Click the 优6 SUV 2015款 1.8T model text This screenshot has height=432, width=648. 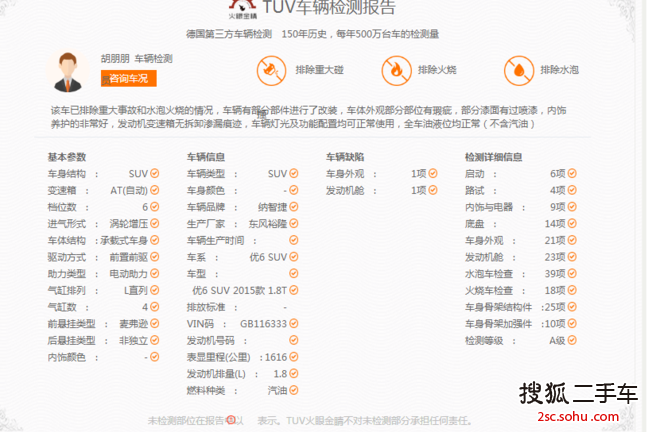pos(239,290)
